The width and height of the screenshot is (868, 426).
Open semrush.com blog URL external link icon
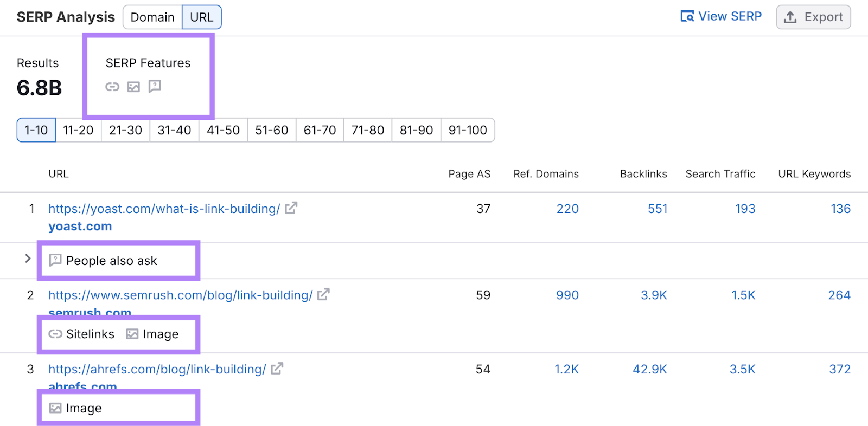[x=324, y=294]
